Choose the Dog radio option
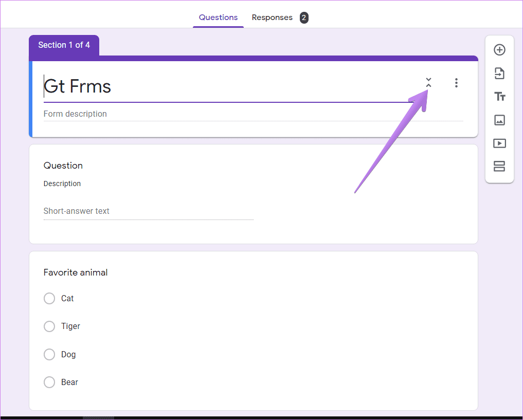523x420 pixels. click(49, 354)
